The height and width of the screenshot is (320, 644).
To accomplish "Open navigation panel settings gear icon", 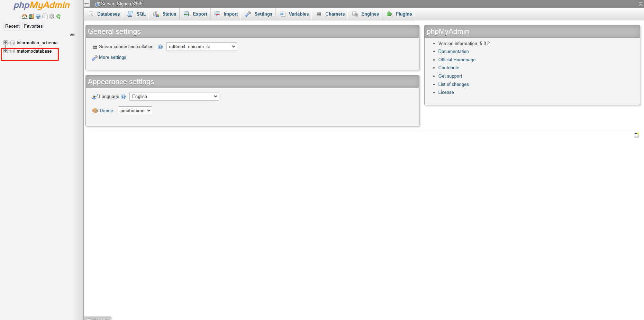I will pyautogui.click(x=52, y=16).
